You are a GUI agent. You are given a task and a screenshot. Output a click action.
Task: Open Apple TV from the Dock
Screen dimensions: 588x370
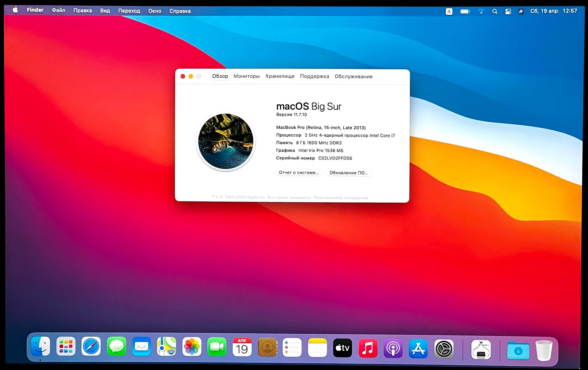tap(343, 348)
